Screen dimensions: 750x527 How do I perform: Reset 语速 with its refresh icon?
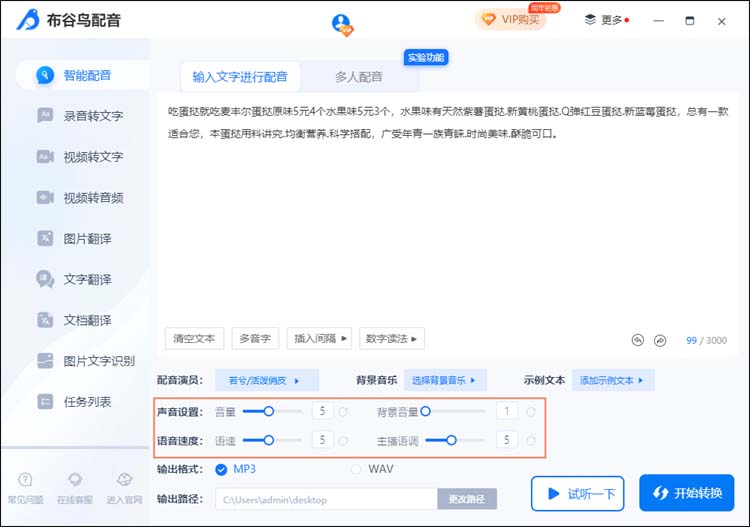click(x=343, y=440)
